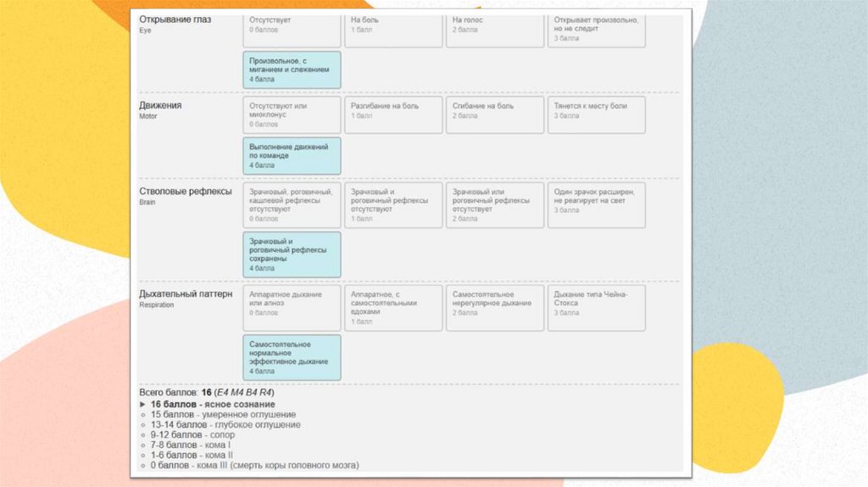Select eye opening 'На боль' option
The height and width of the screenshot is (487, 868).
pos(393,31)
